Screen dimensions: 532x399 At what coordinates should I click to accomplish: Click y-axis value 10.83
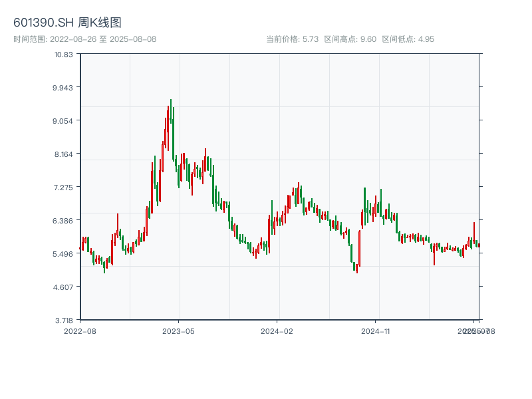coord(63,55)
